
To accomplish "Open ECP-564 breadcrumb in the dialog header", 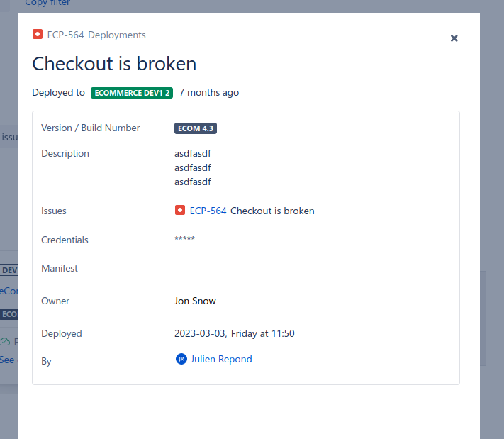I will click(65, 35).
